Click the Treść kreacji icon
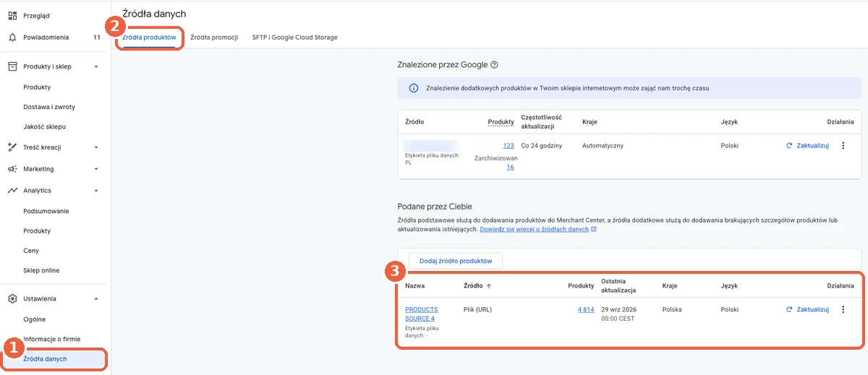 pos(12,147)
